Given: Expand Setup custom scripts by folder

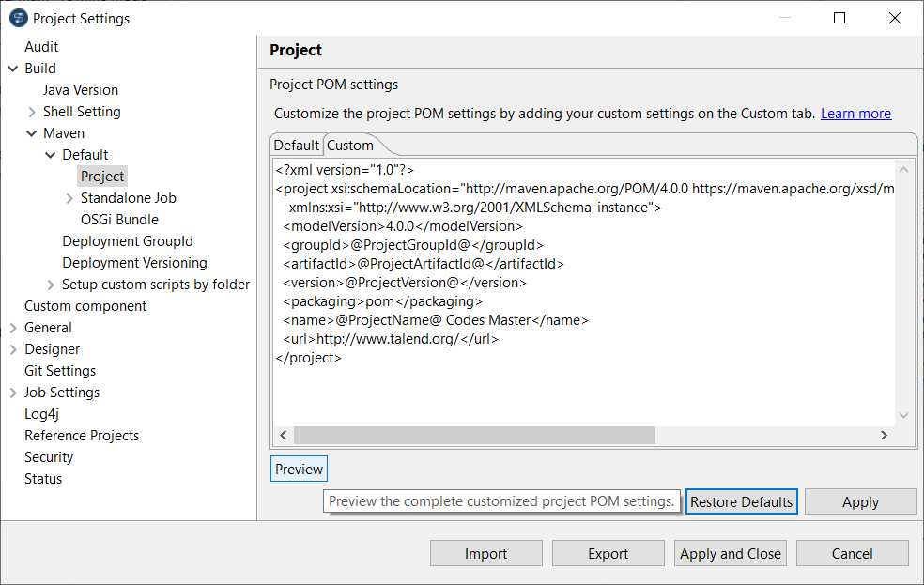Looking at the screenshot, I should [51, 285].
